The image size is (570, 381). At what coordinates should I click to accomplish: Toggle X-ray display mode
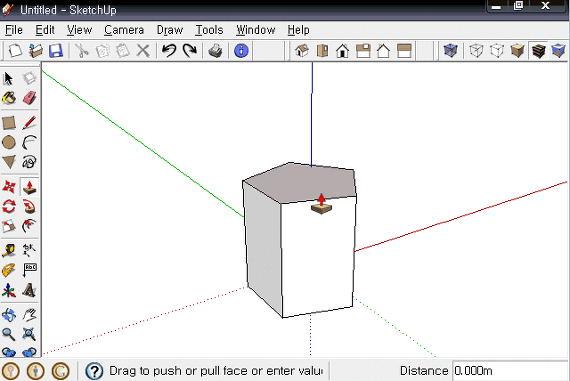[x=450, y=51]
